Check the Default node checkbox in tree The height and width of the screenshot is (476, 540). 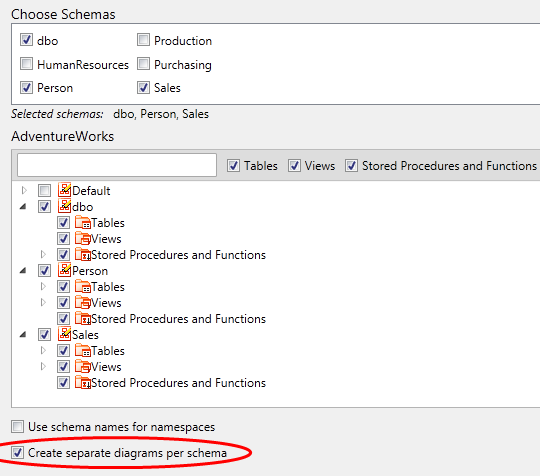click(44, 190)
